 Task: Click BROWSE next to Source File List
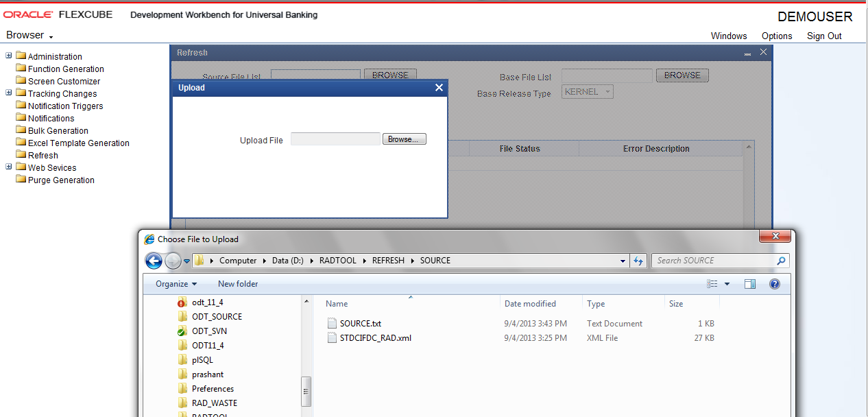point(390,75)
